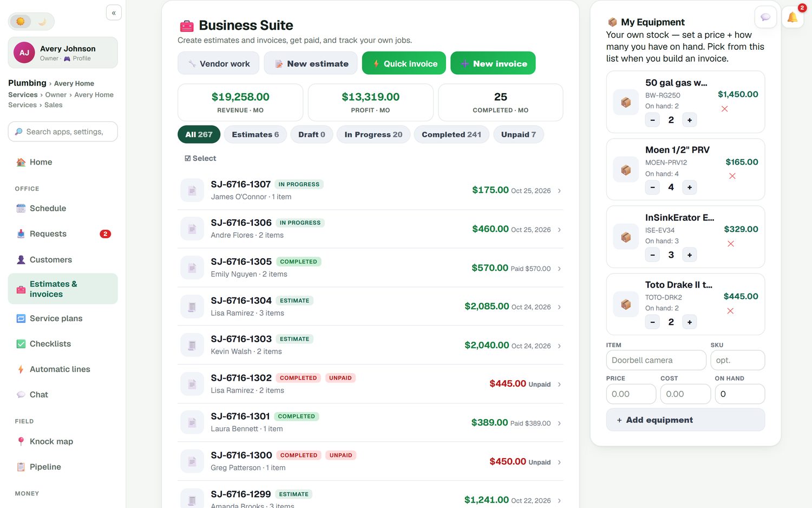This screenshot has height=508, width=812.
Task: Open Knock map in the sidebar
Action: (x=63, y=441)
